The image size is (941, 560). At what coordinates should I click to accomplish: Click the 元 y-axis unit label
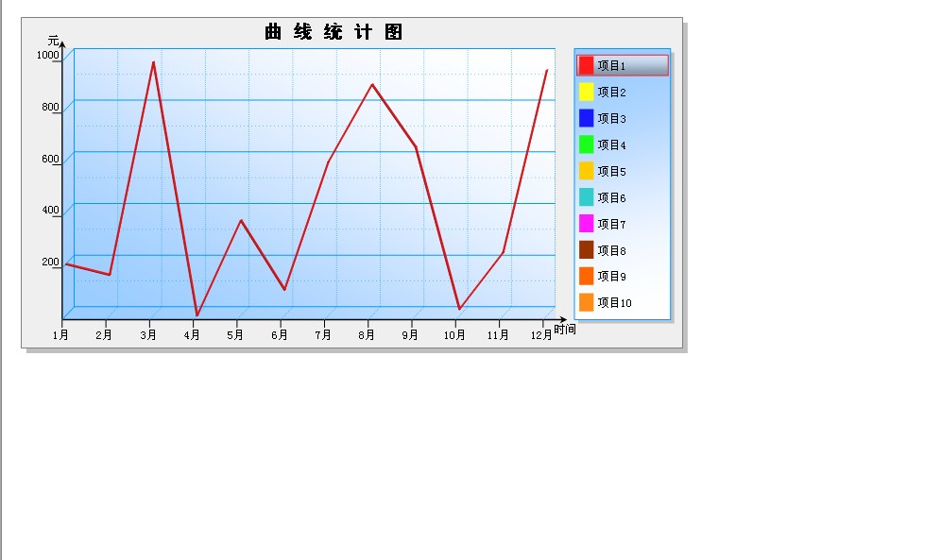coord(54,41)
